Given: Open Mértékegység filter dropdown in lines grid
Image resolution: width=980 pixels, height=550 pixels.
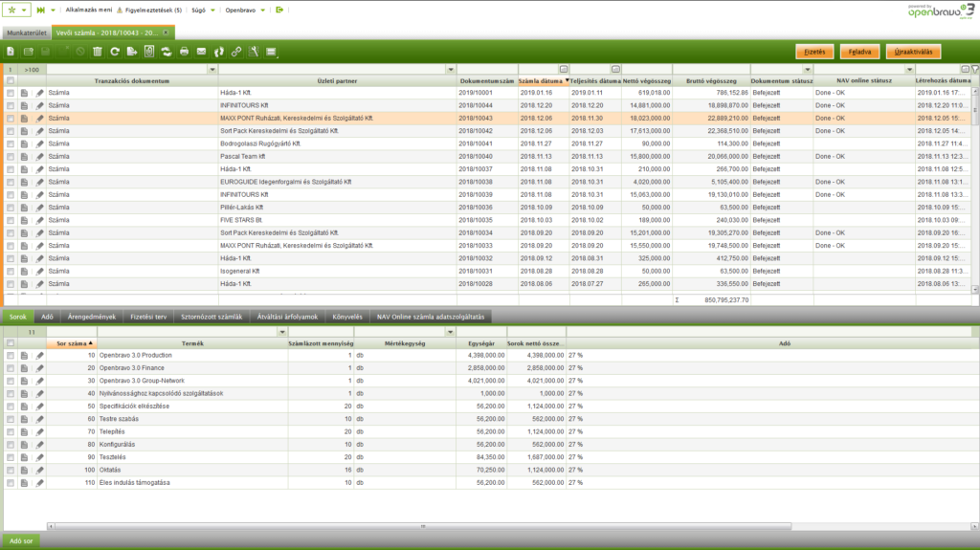Looking at the screenshot, I should pos(450,332).
